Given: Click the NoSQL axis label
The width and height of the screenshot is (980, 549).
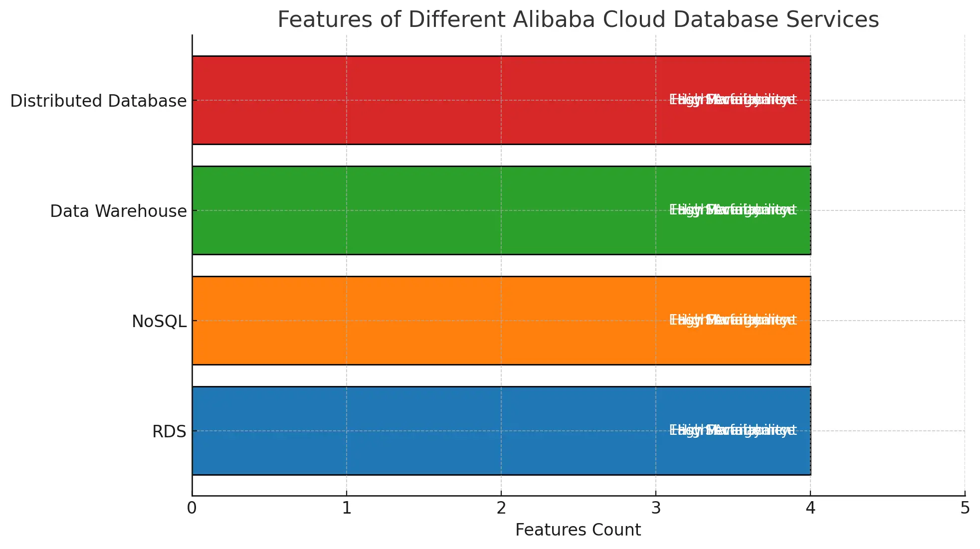Looking at the screenshot, I should tap(159, 322).
